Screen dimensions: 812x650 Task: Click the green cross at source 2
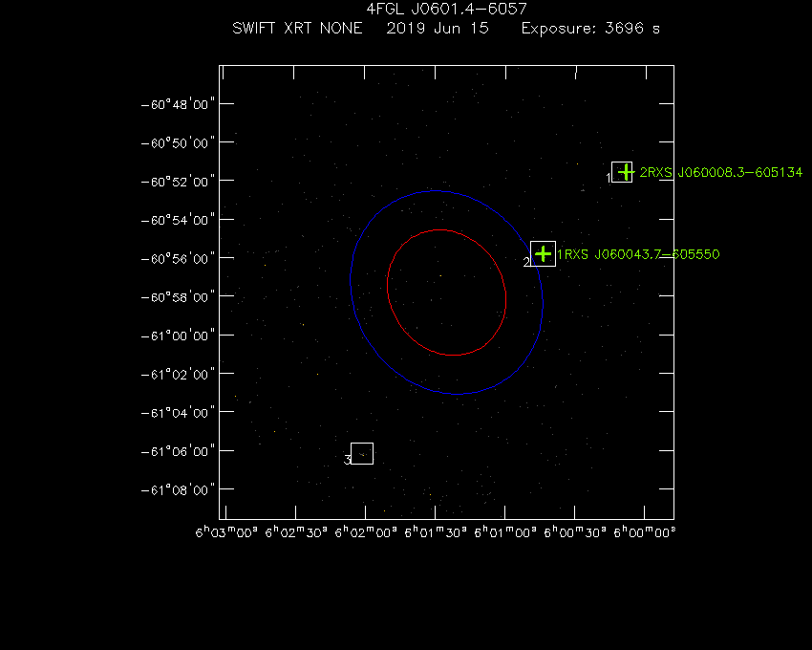(543, 254)
